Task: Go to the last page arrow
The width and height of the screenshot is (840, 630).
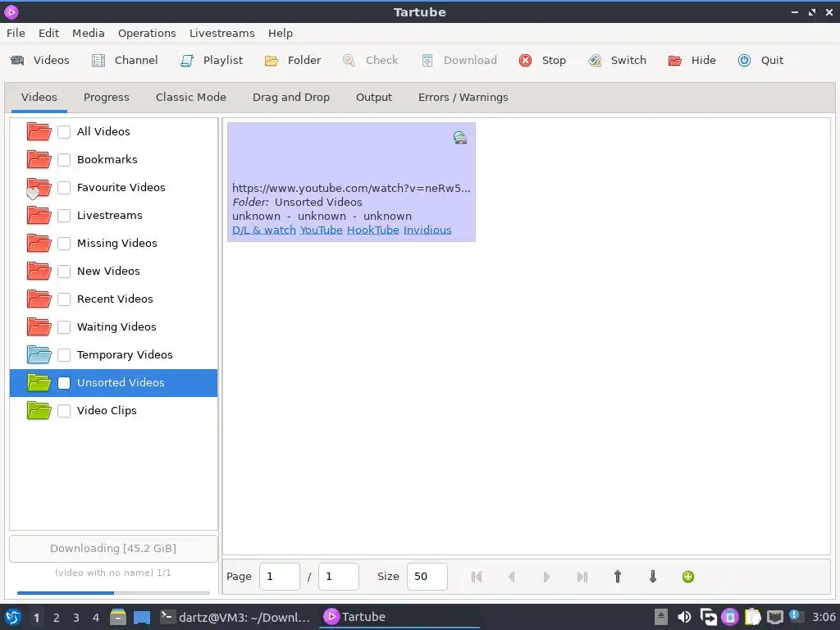Action: click(x=582, y=577)
